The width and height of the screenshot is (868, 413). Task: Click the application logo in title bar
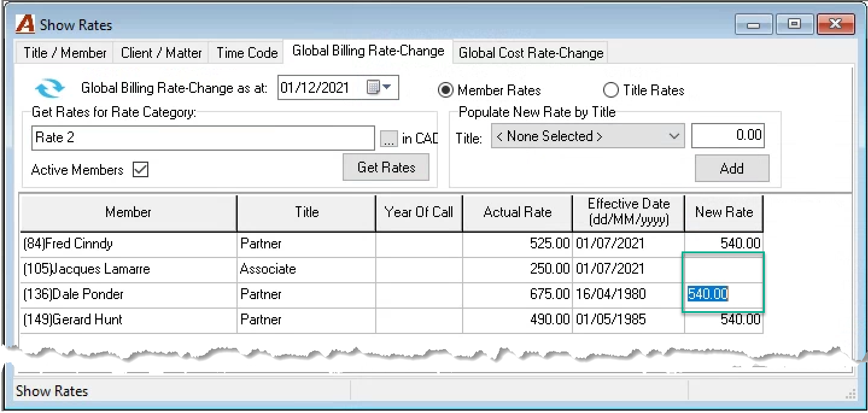25,25
